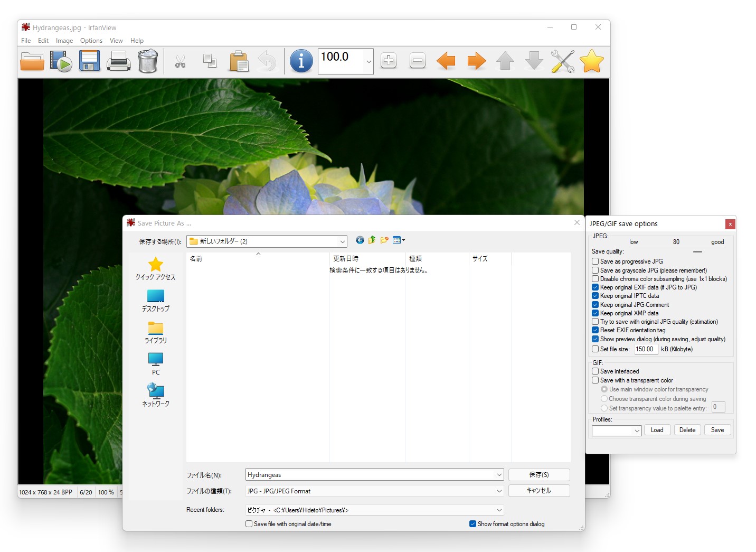The height and width of the screenshot is (552, 756).
Task: Toggle Show format options dialog checkbox
Action: 472,524
